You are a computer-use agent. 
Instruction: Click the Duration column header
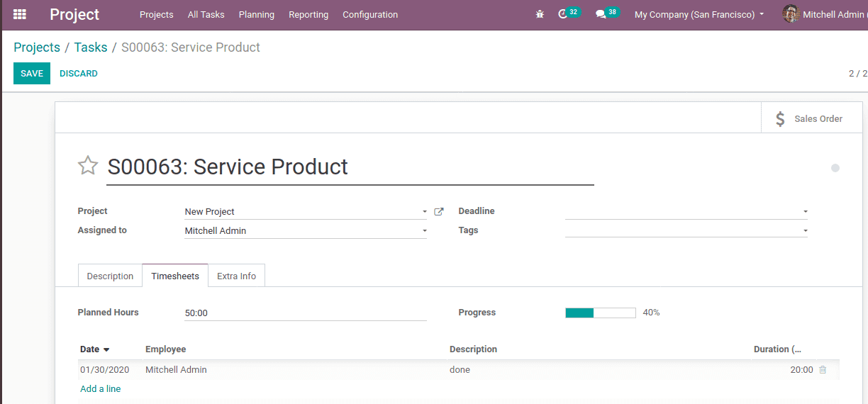point(777,349)
